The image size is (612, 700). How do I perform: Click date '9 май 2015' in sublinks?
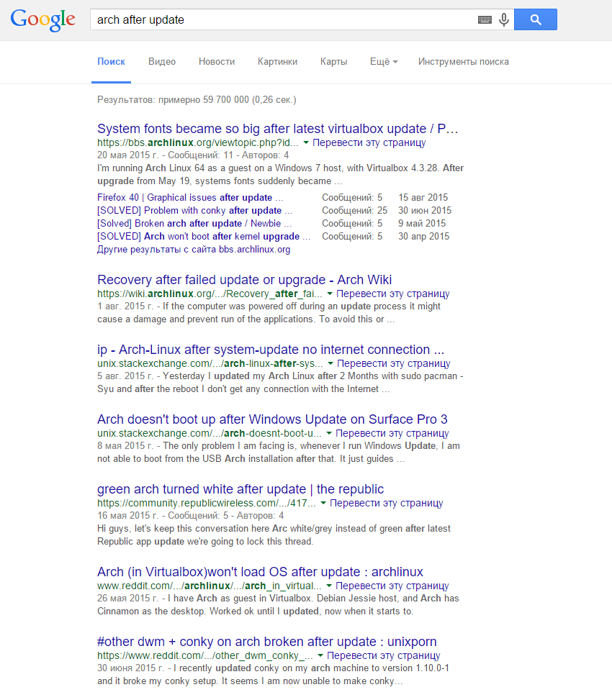422,223
